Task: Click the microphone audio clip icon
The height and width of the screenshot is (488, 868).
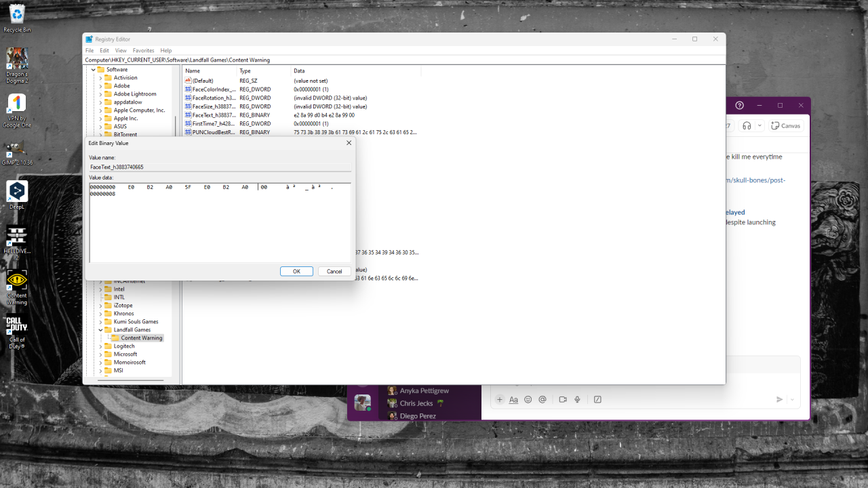Action: pyautogui.click(x=578, y=400)
